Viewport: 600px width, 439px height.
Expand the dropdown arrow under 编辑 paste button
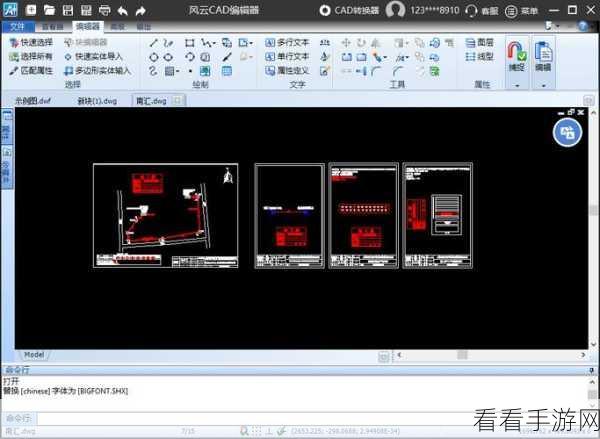point(543,85)
